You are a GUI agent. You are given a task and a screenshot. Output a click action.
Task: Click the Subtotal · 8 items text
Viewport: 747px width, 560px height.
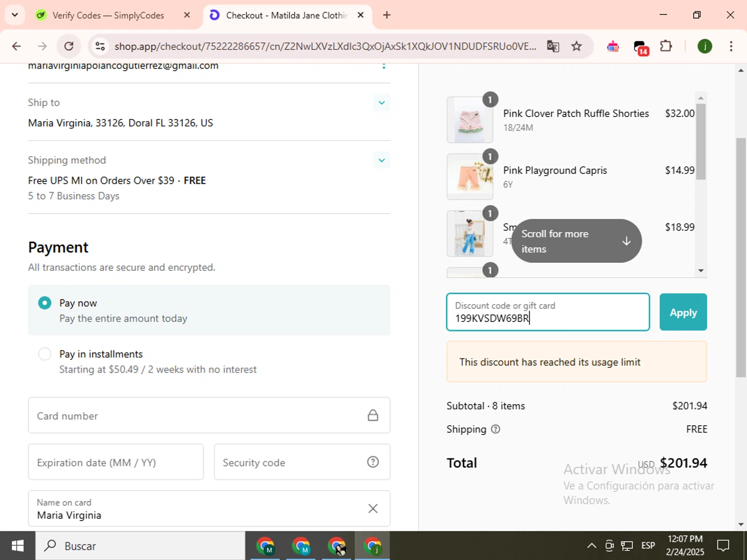486,406
